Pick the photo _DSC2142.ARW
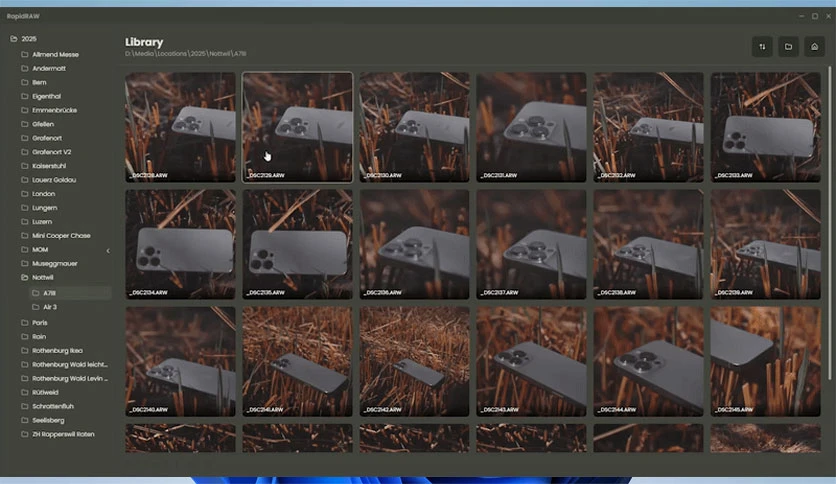Viewport: 836px width, 484px height. click(414, 361)
